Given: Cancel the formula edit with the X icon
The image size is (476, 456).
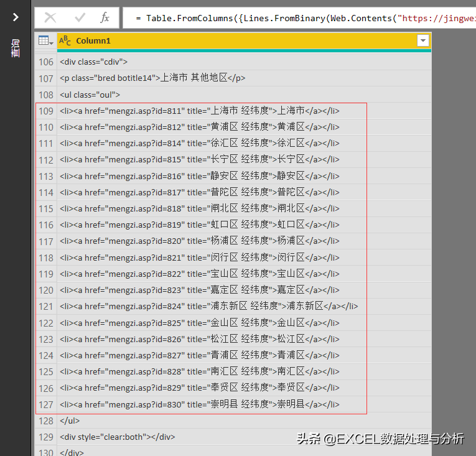Looking at the screenshot, I should point(50,17).
